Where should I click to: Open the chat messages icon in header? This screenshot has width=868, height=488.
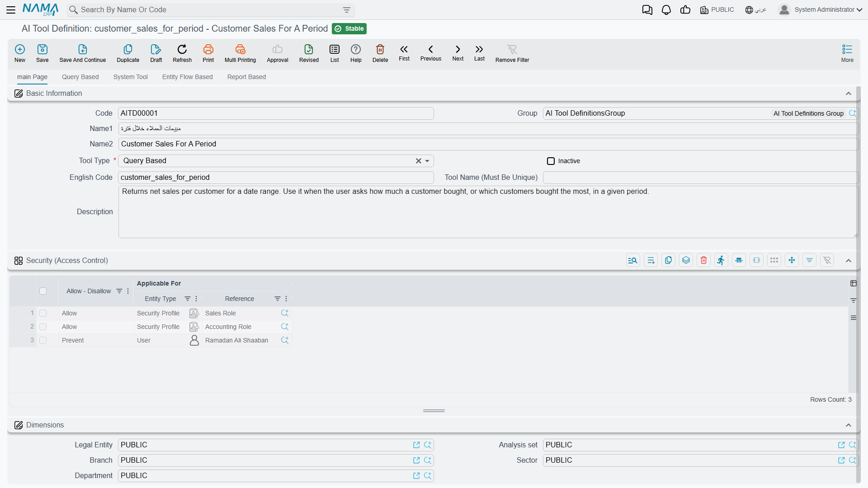coord(647,9)
